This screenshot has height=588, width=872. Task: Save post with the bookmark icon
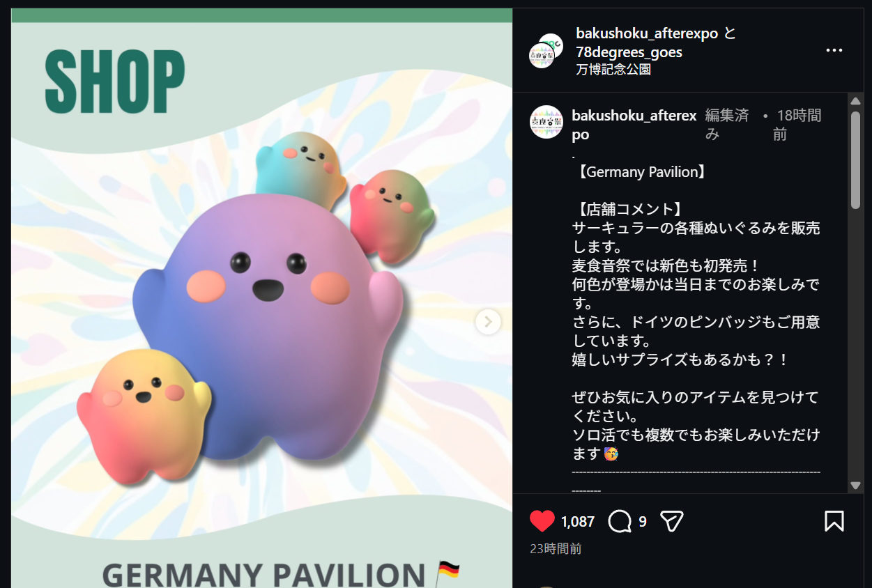834,521
